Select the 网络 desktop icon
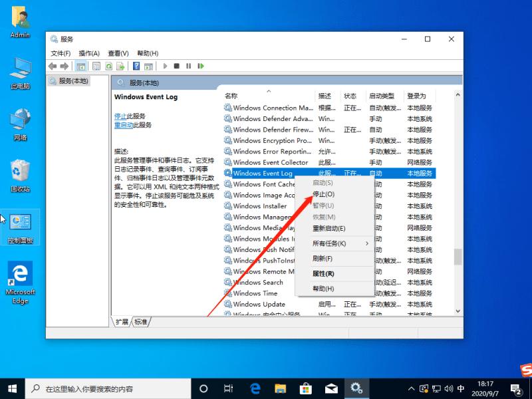The image size is (532, 399). click(20, 124)
